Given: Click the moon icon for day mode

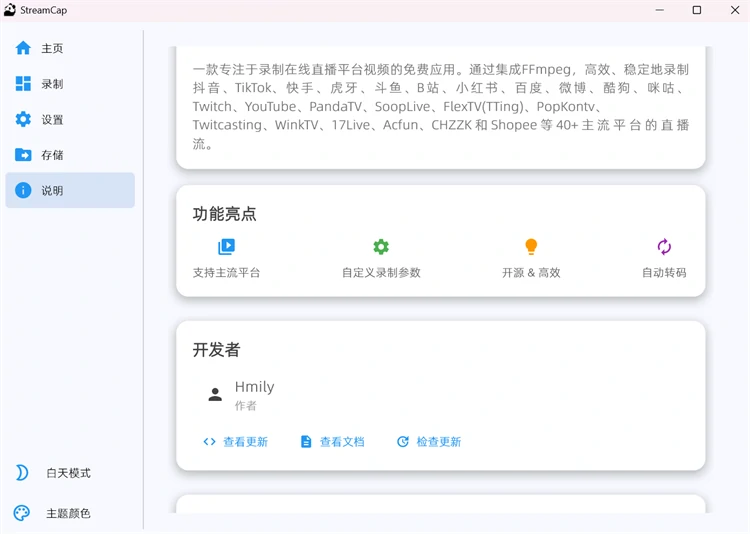Looking at the screenshot, I should click(x=22, y=473).
